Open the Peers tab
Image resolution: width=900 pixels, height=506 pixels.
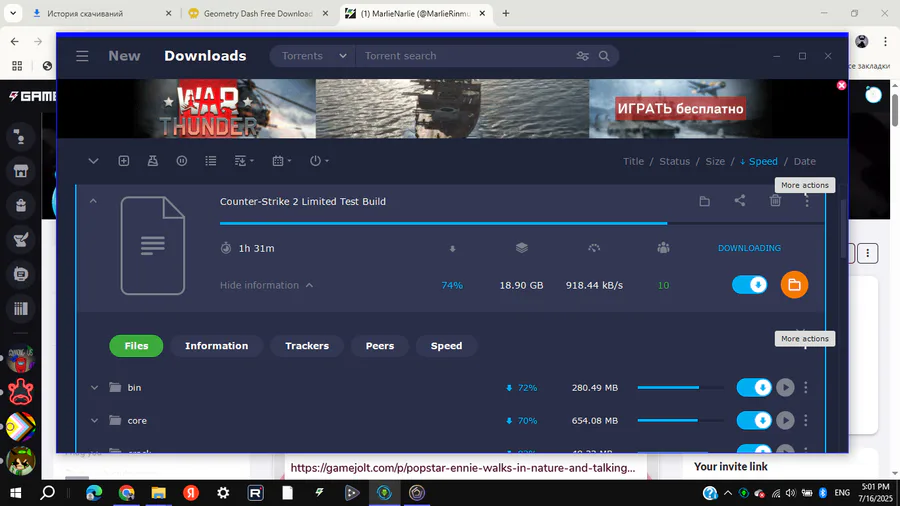pos(380,346)
